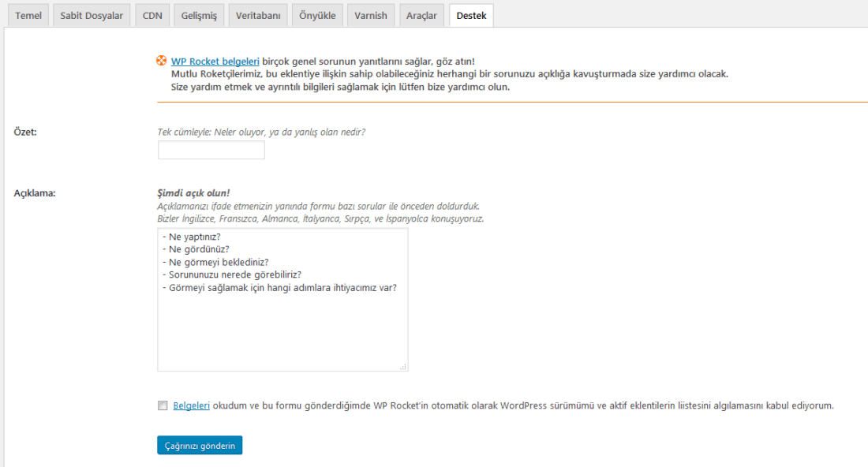The width and height of the screenshot is (868, 467).
Task: Open the WP Rocket belgeleri link
Action: (215, 62)
